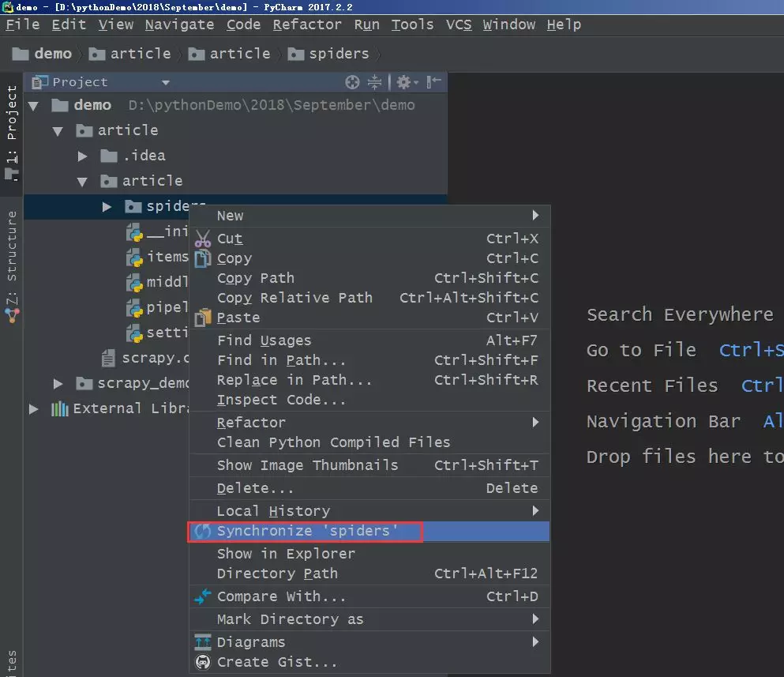The image size is (784, 677).
Task: Open the Project view type dropdown
Action: (x=166, y=83)
